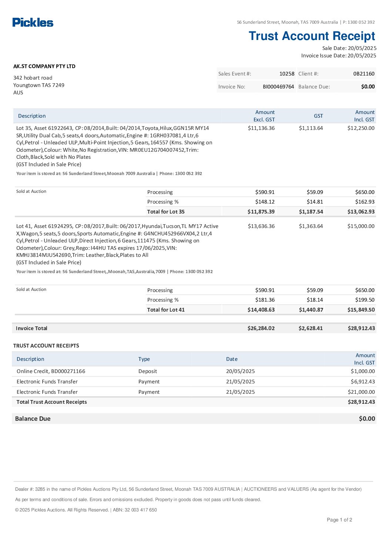Select the Lot 35 total GST $1,187.54

pyautogui.click(x=311, y=212)
